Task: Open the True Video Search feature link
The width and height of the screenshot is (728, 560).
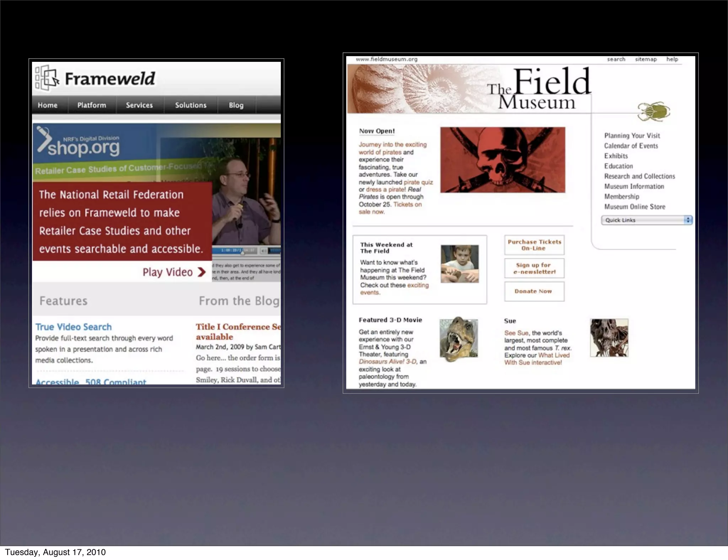Action: click(x=73, y=327)
